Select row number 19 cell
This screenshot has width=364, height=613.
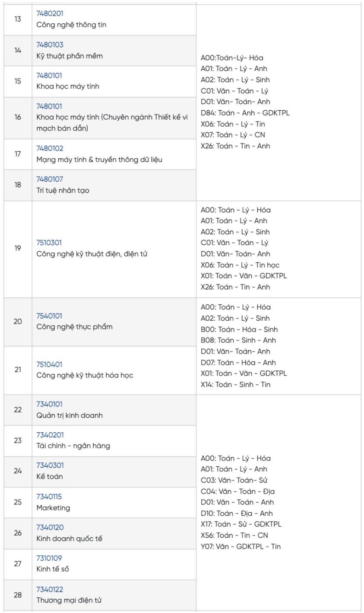point(18,249)
